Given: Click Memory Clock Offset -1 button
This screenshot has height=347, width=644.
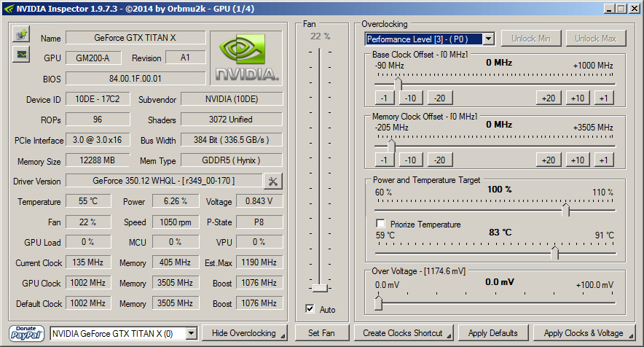Looking at the screenshot, I should click(385, 160).
